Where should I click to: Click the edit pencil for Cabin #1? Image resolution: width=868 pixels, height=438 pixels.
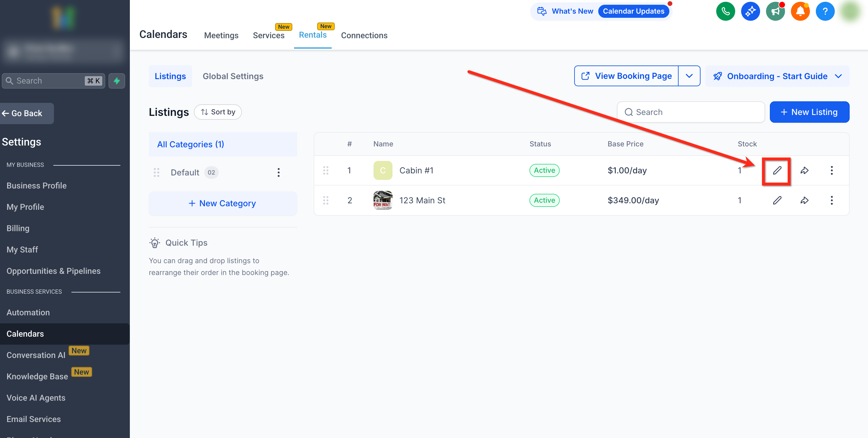click(x=777, y=170)
